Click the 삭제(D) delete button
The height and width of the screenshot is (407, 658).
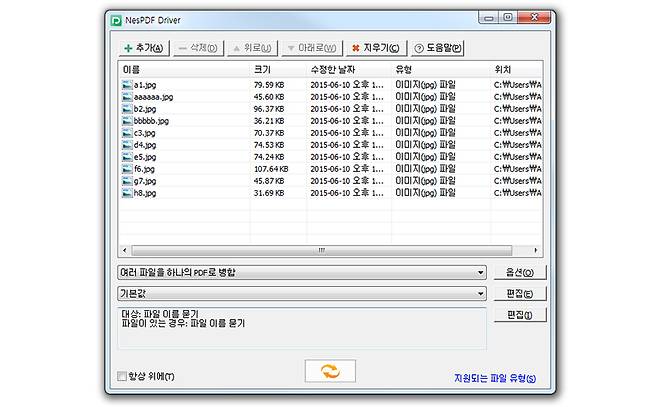[x=198, y=48]
